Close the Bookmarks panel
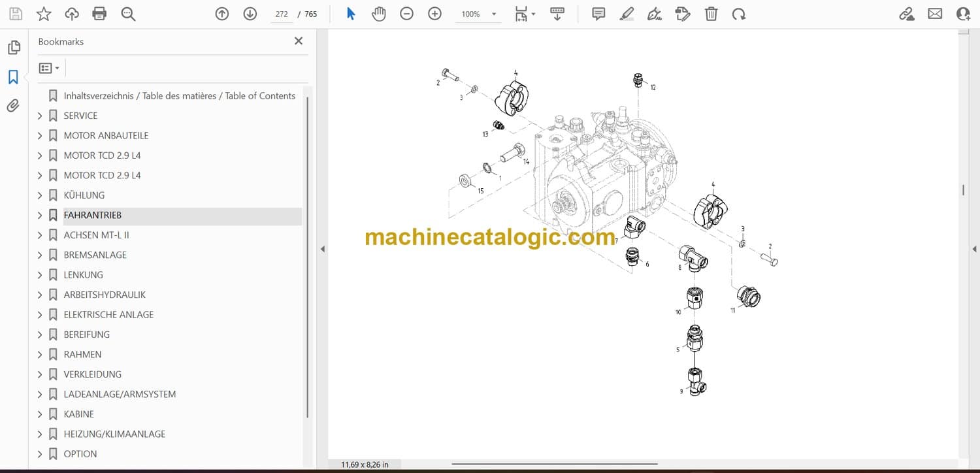Viewport: 980px width, 473px height. click(299, 41)
